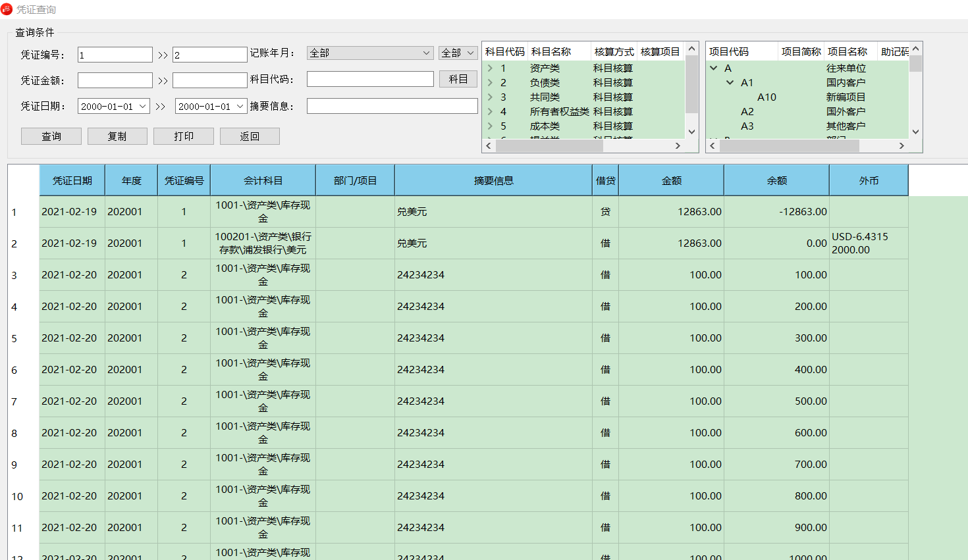The width and height of the screenshot is (968, 560).
Task: Click the 项目简称 column header
Action: (x=801, y=51)
